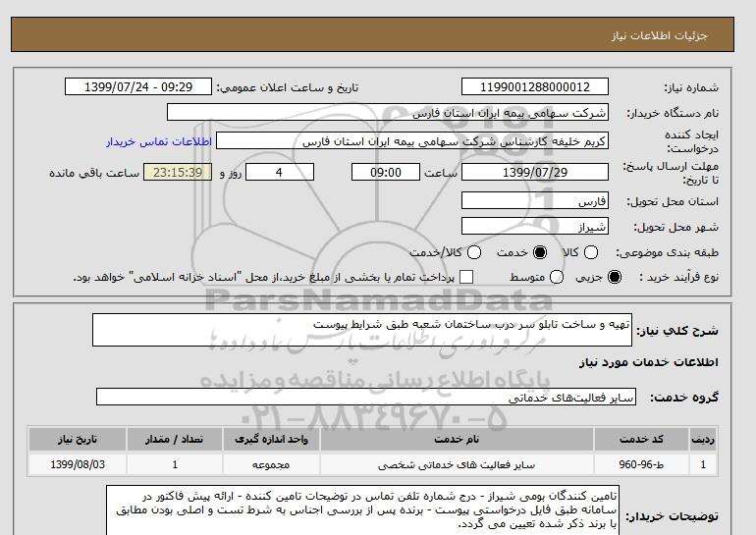756x535 pixels.
Task: Click the deadline hour field 09:00
Action: pos(386,172)
